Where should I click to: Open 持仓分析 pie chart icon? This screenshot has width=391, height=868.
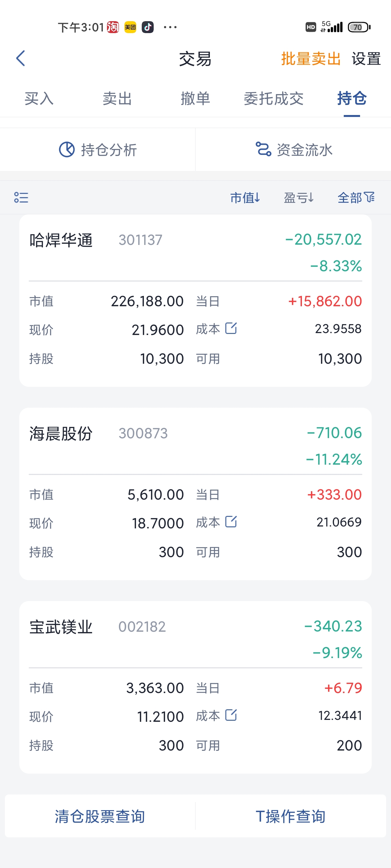(x=67, y=149)
